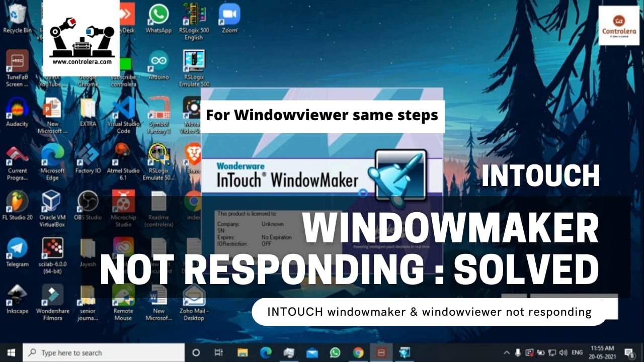The width and height of the screenshot is (644, 362).
Task: Click the red active app taskbar button
Action: pos(381,352)
